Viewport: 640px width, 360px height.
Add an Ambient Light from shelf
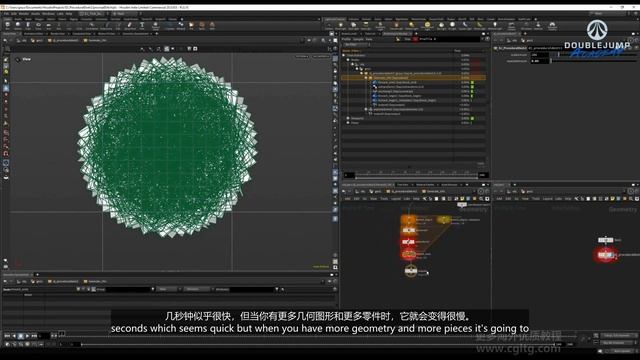(495, 26)
